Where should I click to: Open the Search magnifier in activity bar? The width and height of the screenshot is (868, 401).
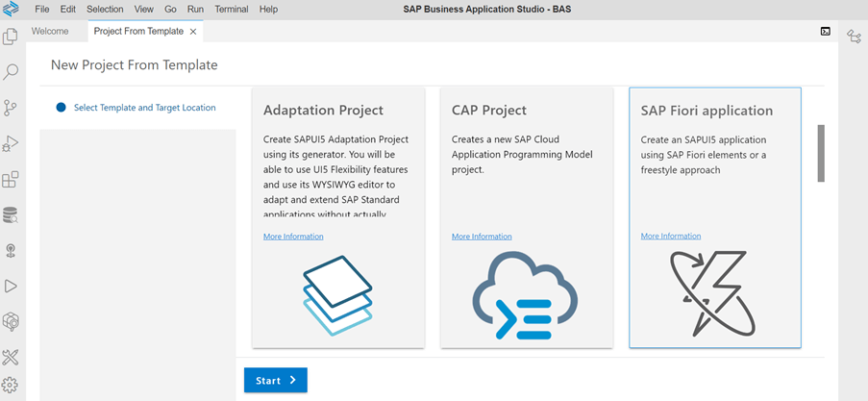[x=11, y=72]
